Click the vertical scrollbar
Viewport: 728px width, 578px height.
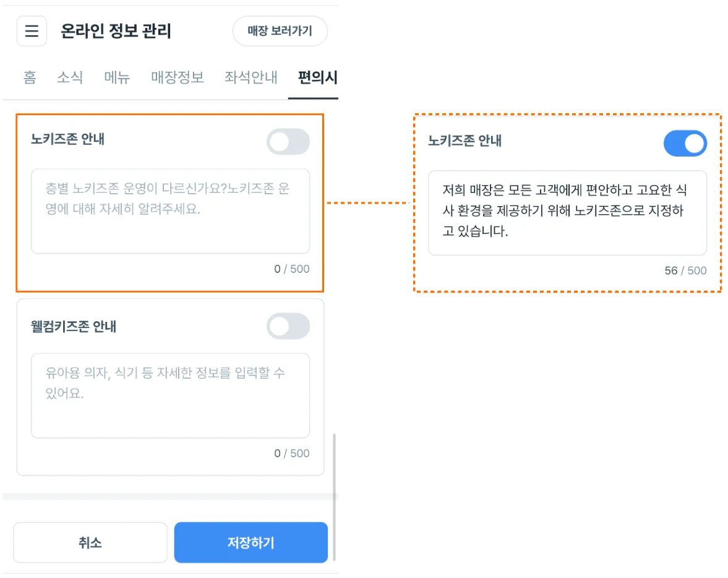coord(334,497)
